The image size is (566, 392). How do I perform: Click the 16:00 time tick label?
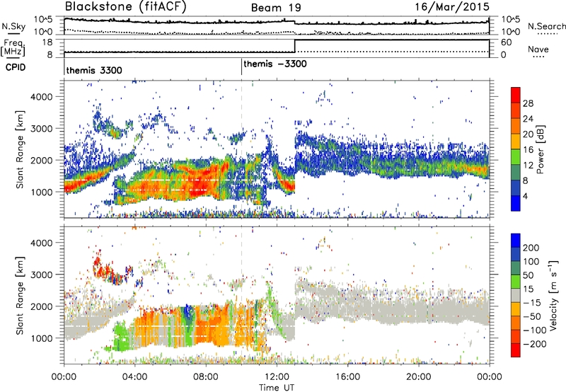point(347,377)
